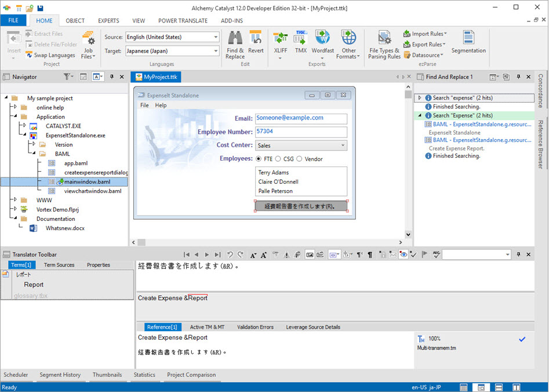Image resolution: width=549 pixels, height=392 pixels.
Task: Toggle the signed-off checkmark icon in Translator Toolbar
Action: (x=413, y=255)
